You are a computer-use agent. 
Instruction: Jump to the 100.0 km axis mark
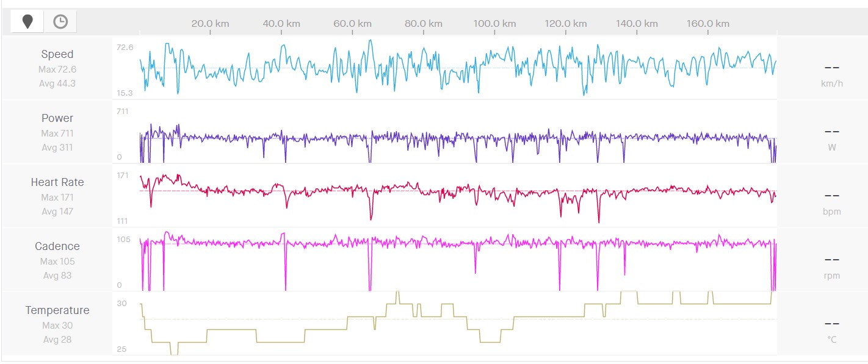494,24
